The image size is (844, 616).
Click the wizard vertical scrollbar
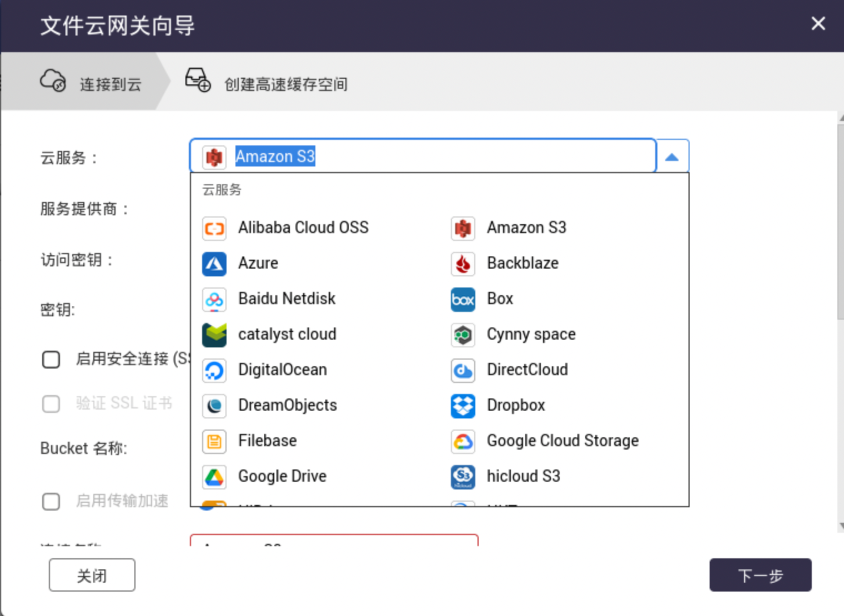coord(841,222)
